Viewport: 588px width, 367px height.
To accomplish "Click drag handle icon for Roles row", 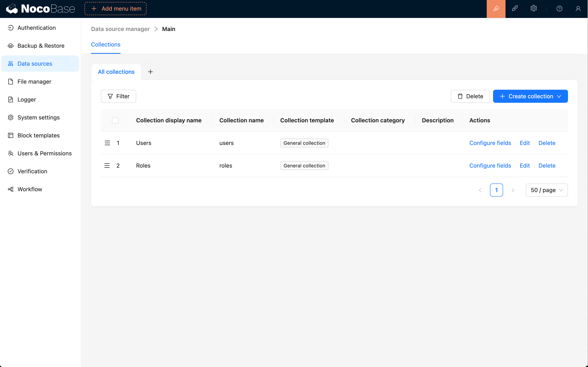I will coord(107,166).
